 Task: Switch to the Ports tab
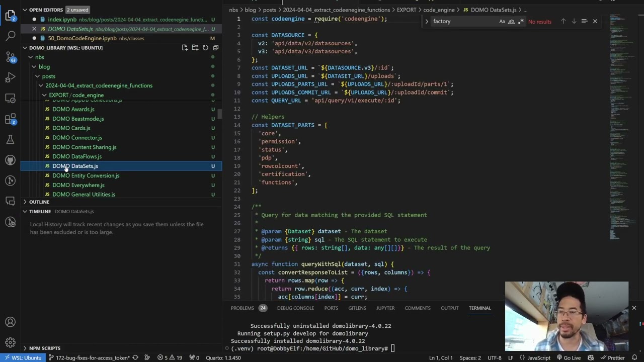coord(331,308)
